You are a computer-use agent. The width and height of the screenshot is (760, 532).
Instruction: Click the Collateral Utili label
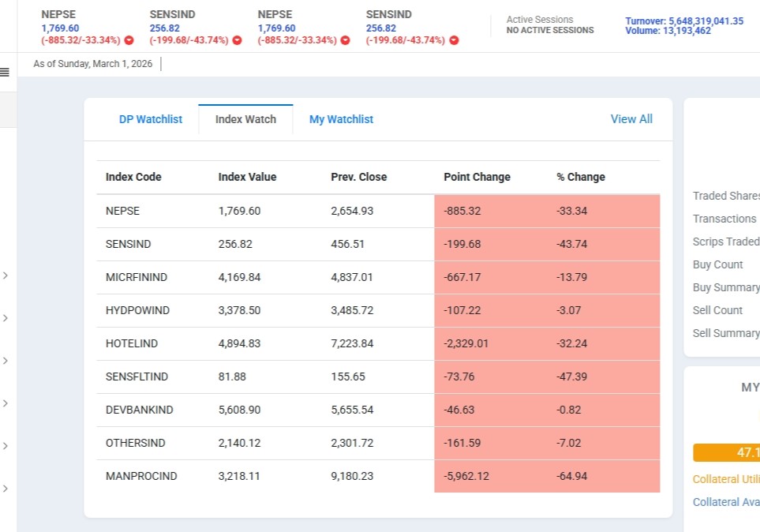point(726,479)
